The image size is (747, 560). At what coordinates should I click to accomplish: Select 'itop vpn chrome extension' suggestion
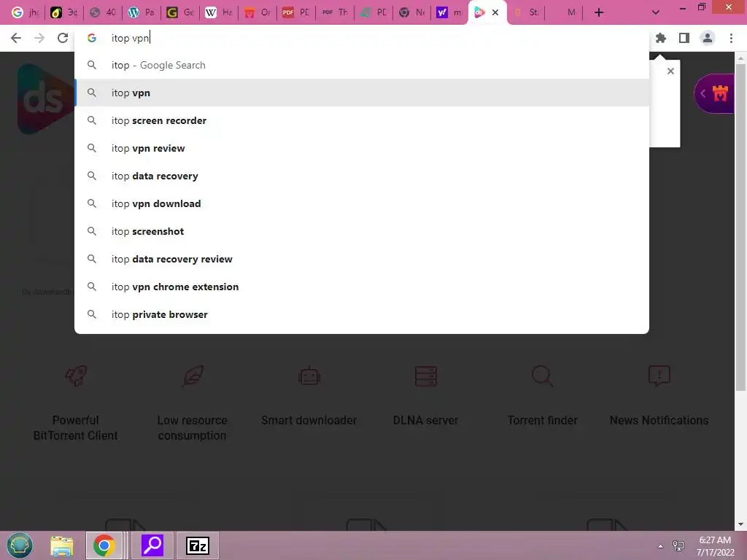coord(362,287)
